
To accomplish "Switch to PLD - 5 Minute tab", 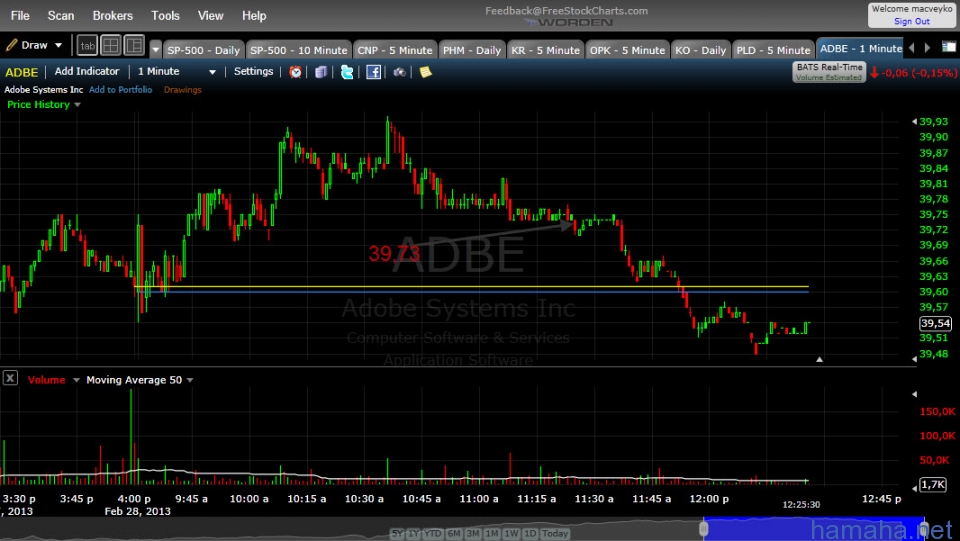I will pyautogui.click(x=773, y=50).
